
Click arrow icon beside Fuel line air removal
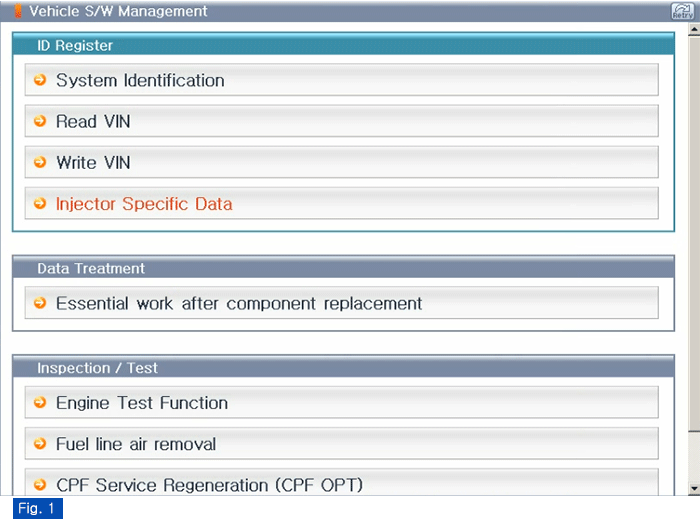40,444
